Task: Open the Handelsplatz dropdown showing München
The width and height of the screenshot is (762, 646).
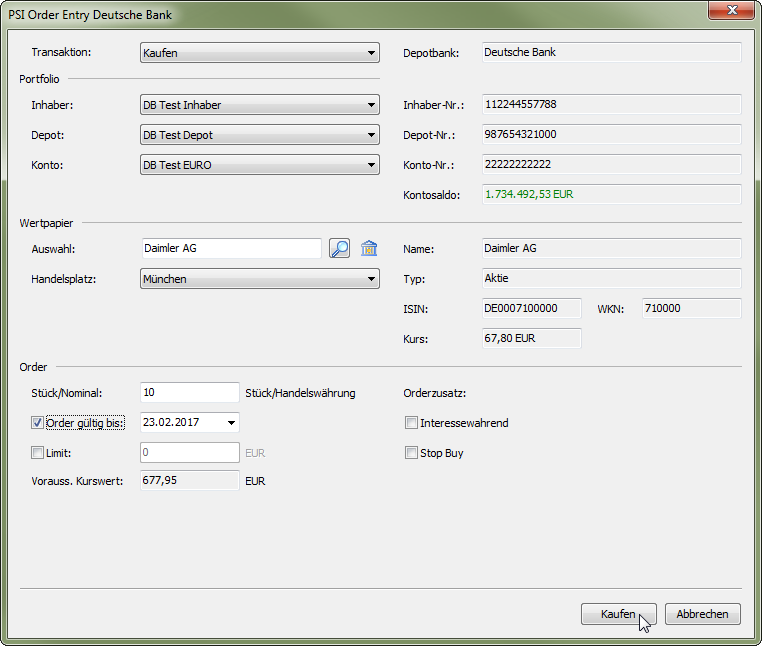Action: click(259, 279)
